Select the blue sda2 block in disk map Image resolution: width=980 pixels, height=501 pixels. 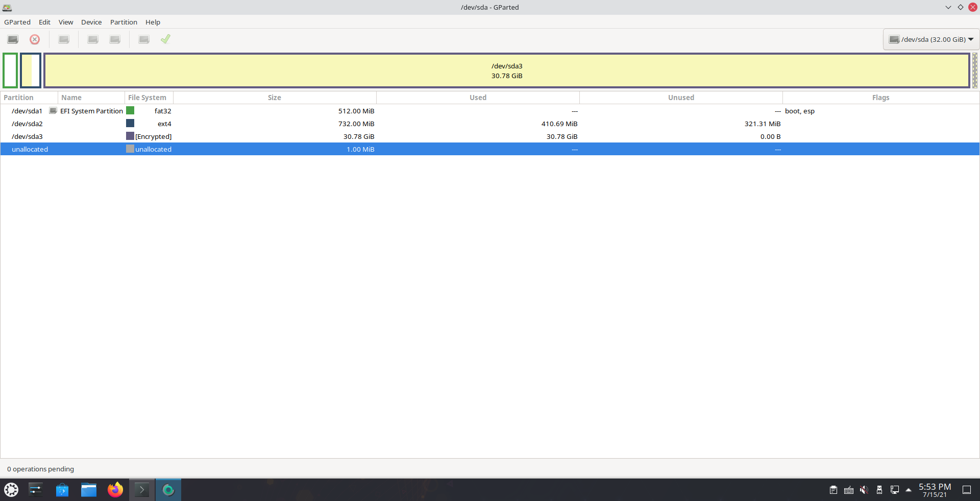pos(31,70)
